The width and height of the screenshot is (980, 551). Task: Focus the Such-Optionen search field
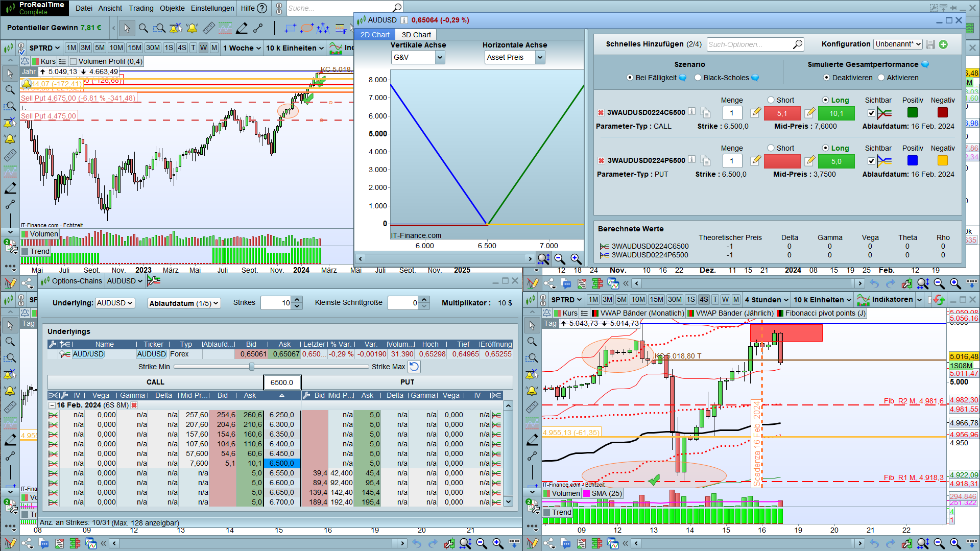coord(755,44)
